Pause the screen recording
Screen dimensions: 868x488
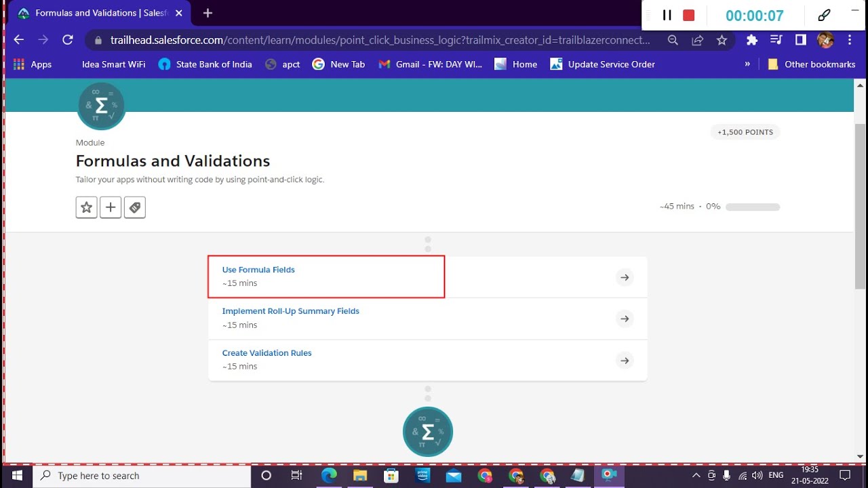point(667,15)
